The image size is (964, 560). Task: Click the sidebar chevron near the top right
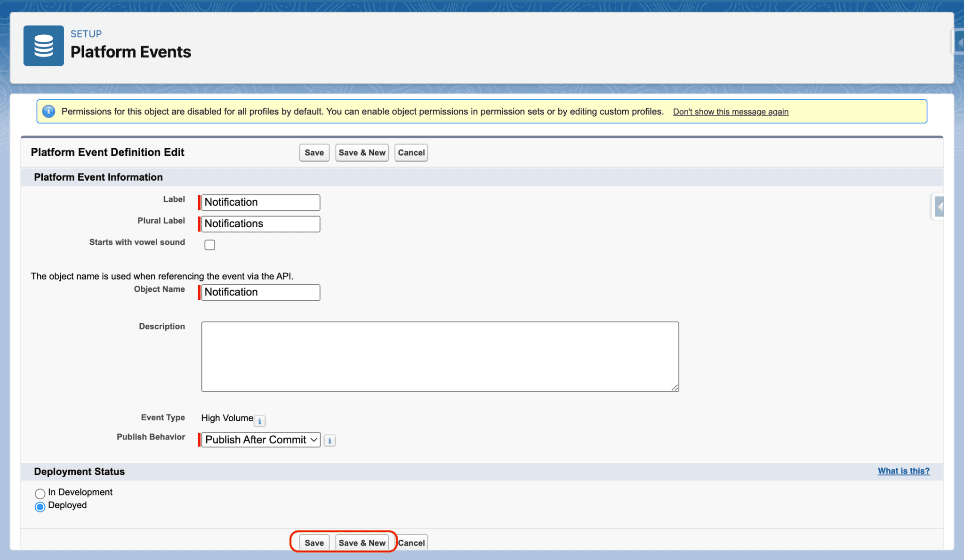(x=959, y=41)
